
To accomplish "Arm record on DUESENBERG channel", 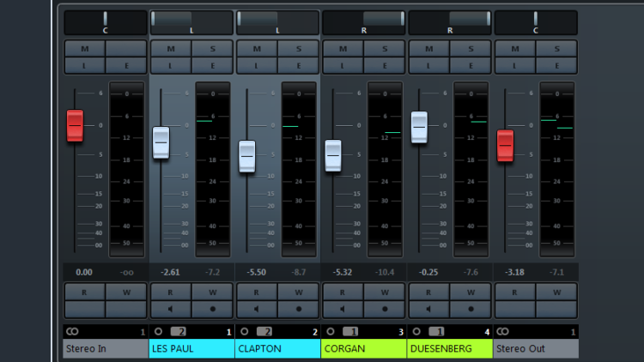I will pyautogui.click(x=471, y=309).
